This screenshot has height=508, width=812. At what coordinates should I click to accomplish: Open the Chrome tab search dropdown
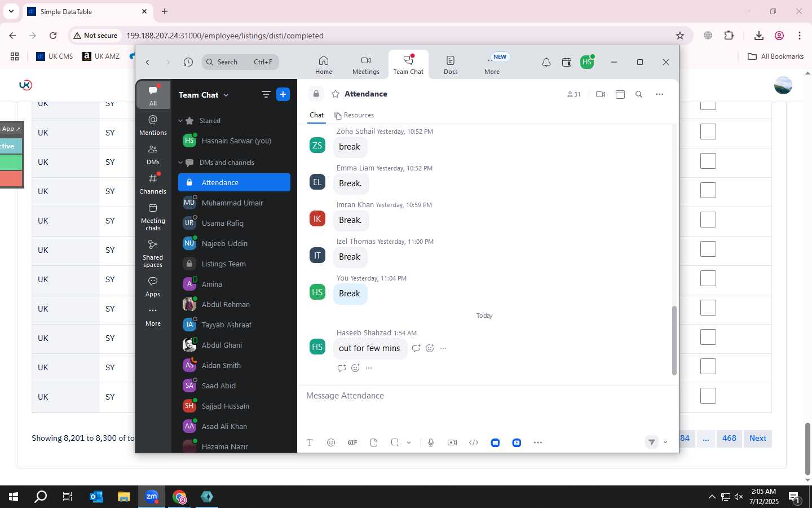point(11,11)
